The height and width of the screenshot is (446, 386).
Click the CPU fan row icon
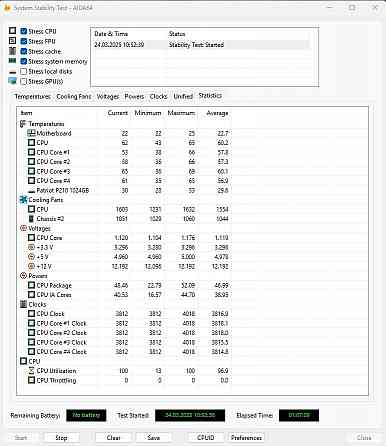pos(31,209)
